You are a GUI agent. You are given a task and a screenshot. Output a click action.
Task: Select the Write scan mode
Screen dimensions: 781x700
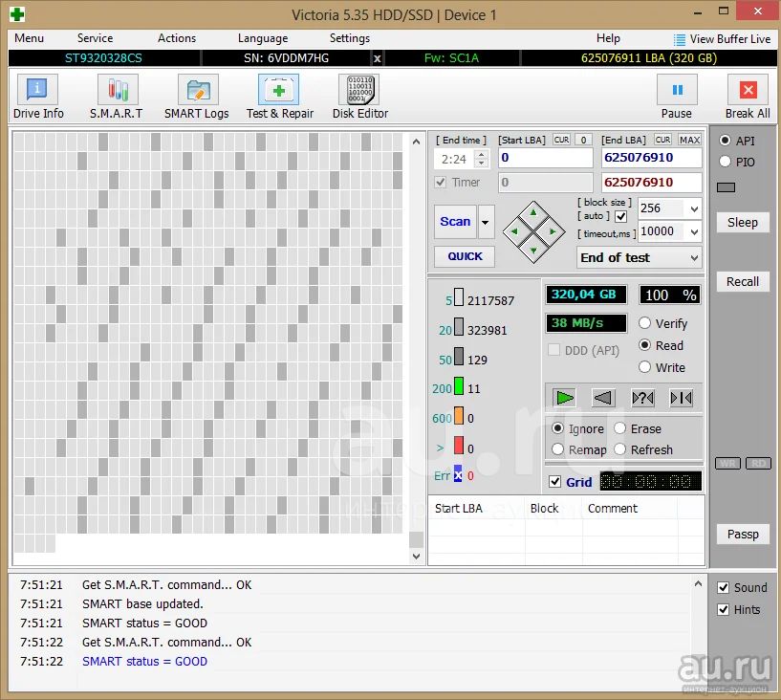(644, 367)
